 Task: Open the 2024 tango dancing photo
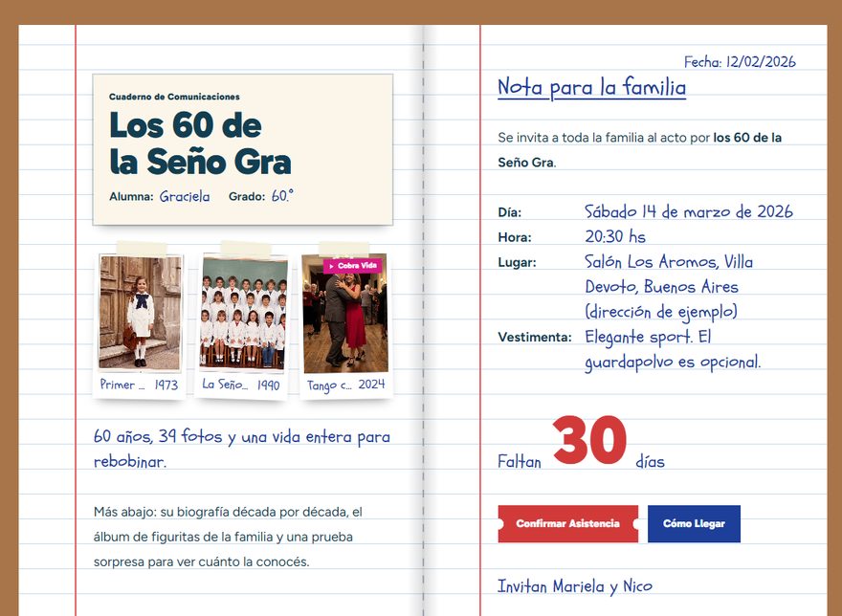tap(345, 314)
